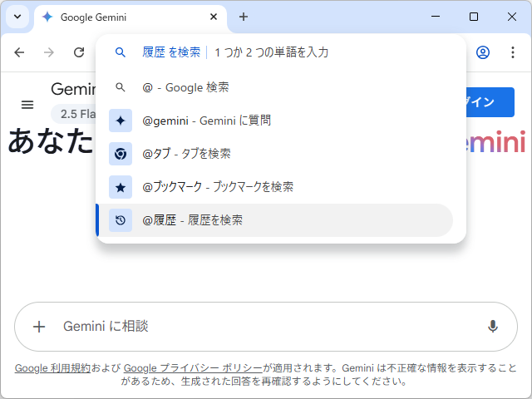Click the gray magnifier icon beside Google 検索
This screenshot has height=399, width=532.
(x=121, y=87)
